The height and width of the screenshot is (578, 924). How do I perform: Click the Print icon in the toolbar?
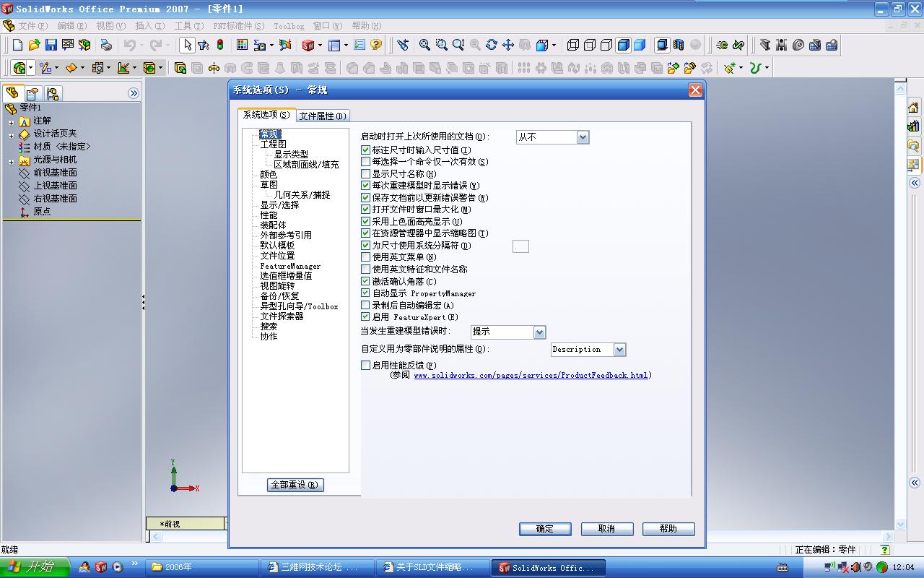[106, 45]
